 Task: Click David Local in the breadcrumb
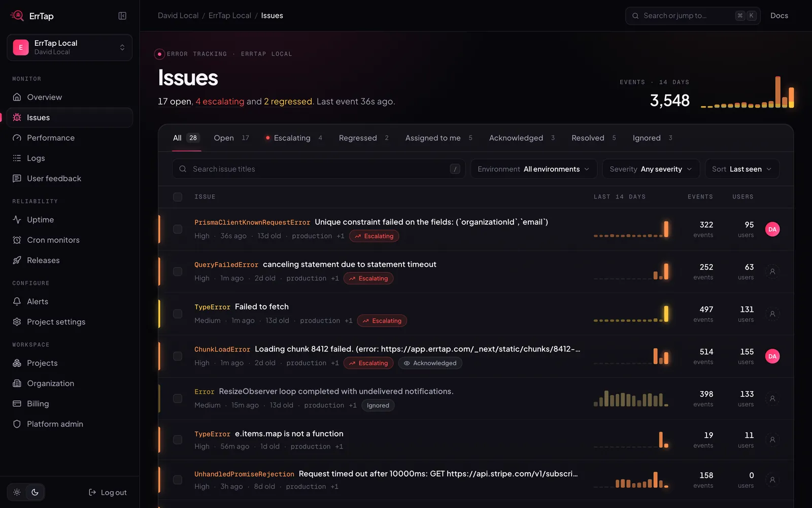pos(178,16)
